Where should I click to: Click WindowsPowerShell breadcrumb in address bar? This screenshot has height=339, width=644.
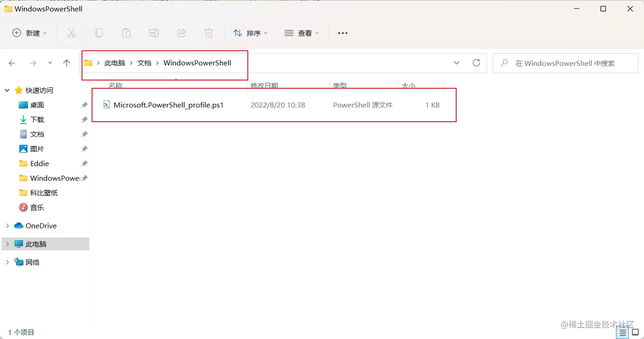click(197, 63)
